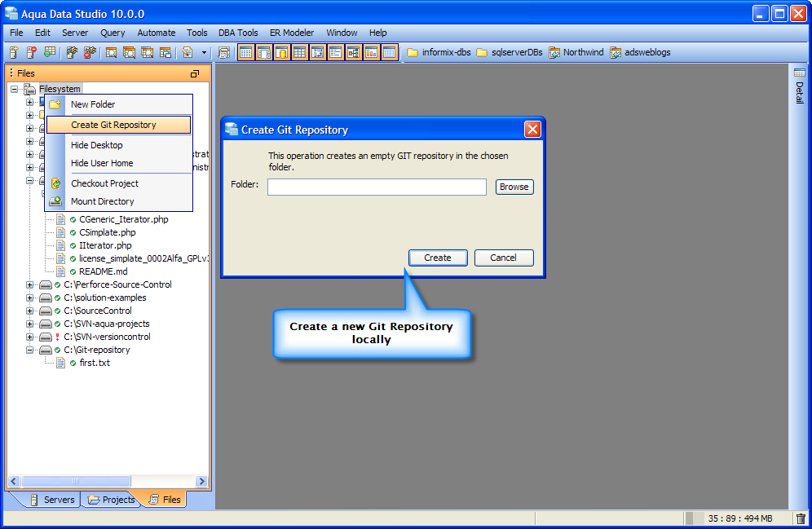Select IIterator.php in file tree
Image resolution: width=812 pixels, height=529 pixels.
[105, 245]
